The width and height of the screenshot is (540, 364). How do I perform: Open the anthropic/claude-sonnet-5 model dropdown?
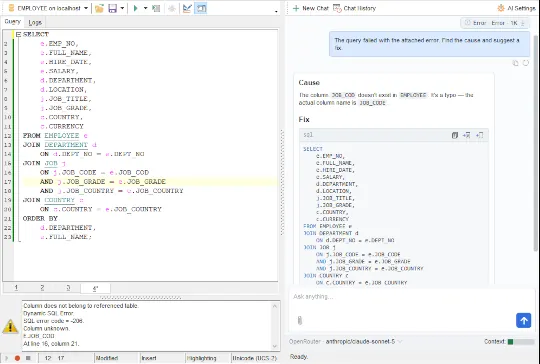tap(364, 342)
